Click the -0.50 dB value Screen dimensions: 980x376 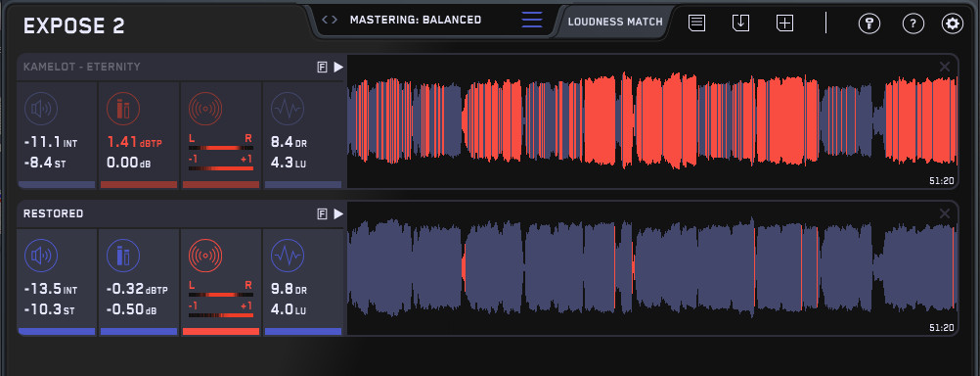(131, 310)
